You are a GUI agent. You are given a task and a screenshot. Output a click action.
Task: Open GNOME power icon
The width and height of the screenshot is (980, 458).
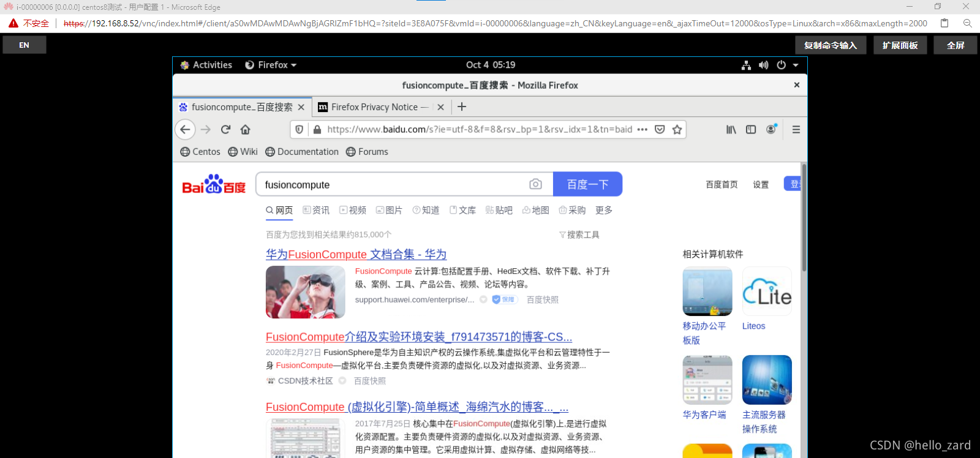click(781, 65)
